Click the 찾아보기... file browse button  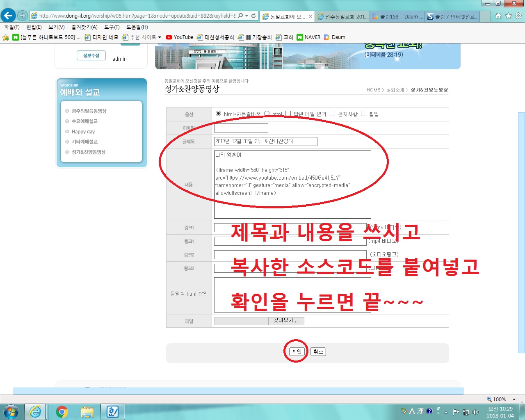pos(286,321)
